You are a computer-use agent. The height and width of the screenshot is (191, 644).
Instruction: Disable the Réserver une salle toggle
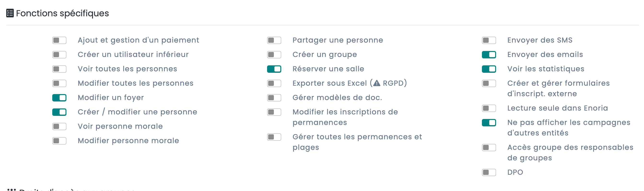274,69
